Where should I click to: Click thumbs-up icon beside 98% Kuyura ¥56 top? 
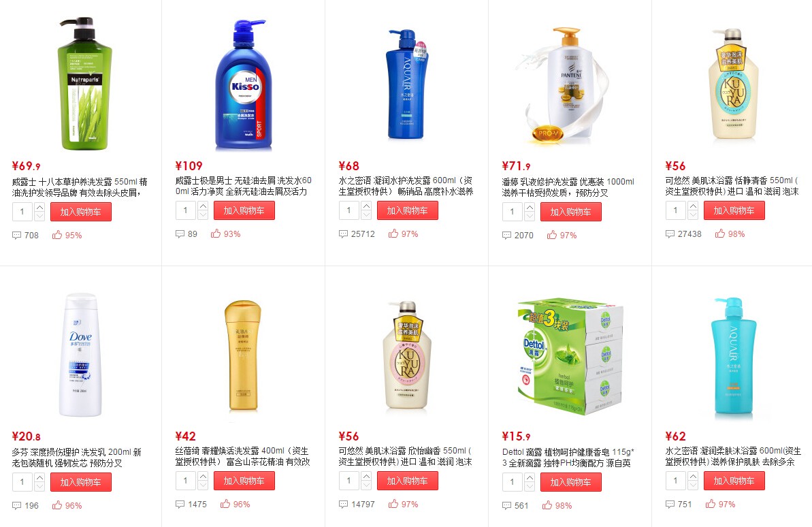[720, 234]
